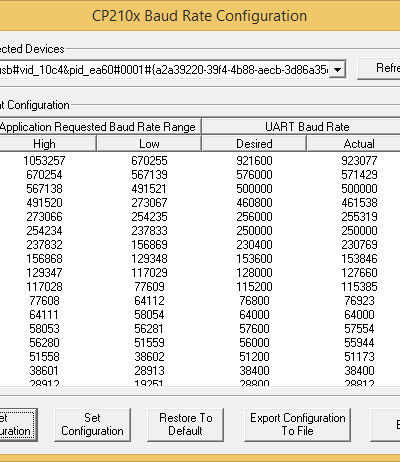The image size is (400, 462).
Task: Select Actual baud rate 255319
Action: click(359, 217)
